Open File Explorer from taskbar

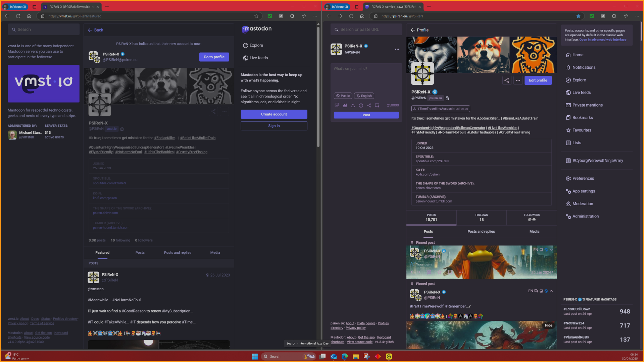click(x=356, y=356)
